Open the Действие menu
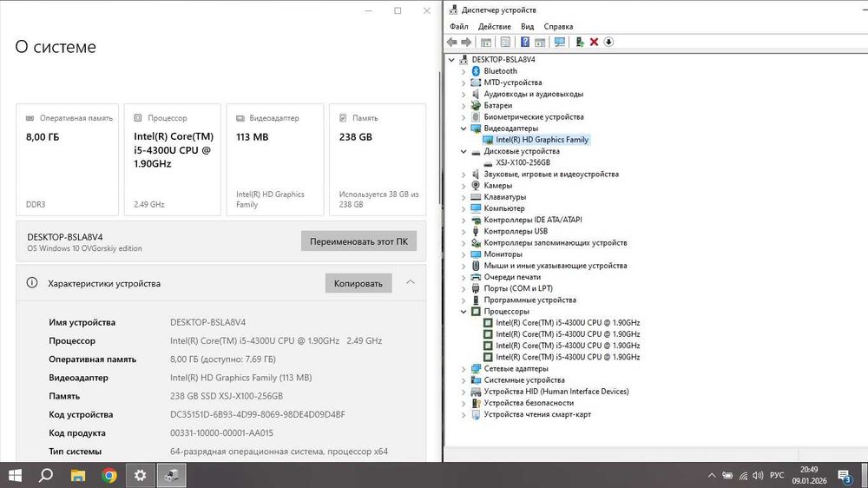 (495, 27)
